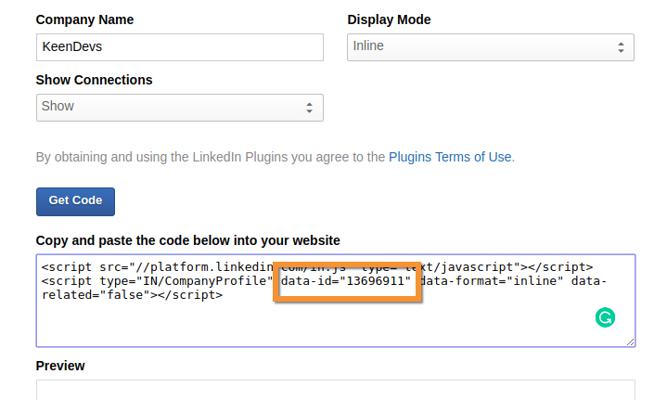Image resolution: width=667 pixels, height=400 pixels.
Task: Click the Display Mode up-down arrows
Action: [x=620, y=47]
